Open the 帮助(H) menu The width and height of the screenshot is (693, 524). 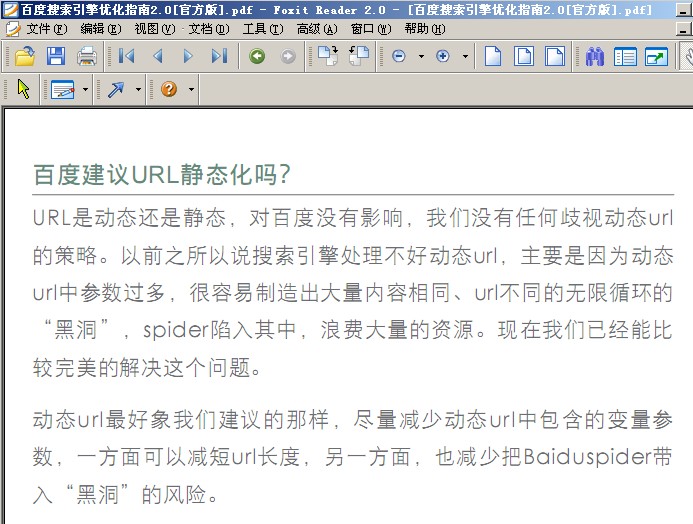pyautogui.click(x=425, y=29)
